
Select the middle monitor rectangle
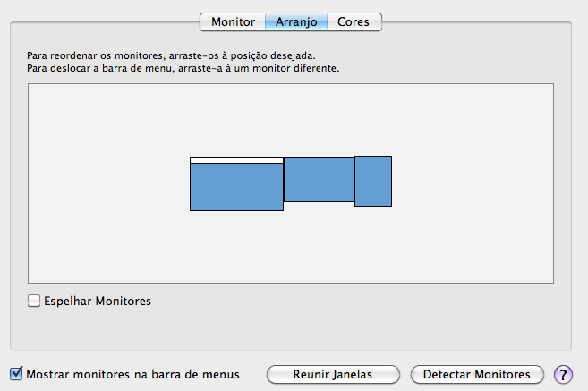[319, 180]
